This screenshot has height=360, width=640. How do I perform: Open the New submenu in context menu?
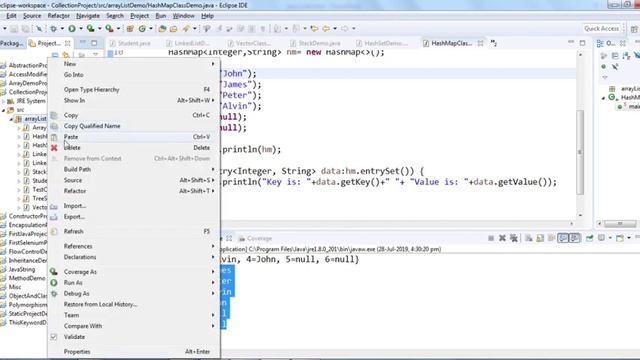pos(134,64)
